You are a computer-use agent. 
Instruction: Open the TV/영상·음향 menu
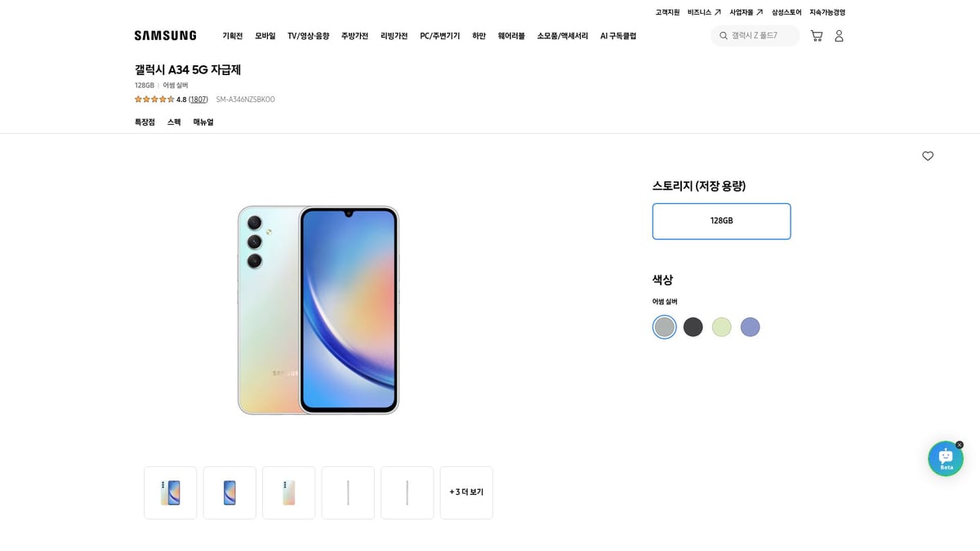pos(308,36)
